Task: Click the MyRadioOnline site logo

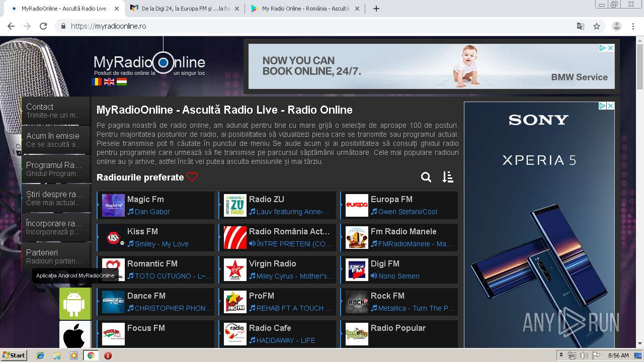Action: click(149, 63)
